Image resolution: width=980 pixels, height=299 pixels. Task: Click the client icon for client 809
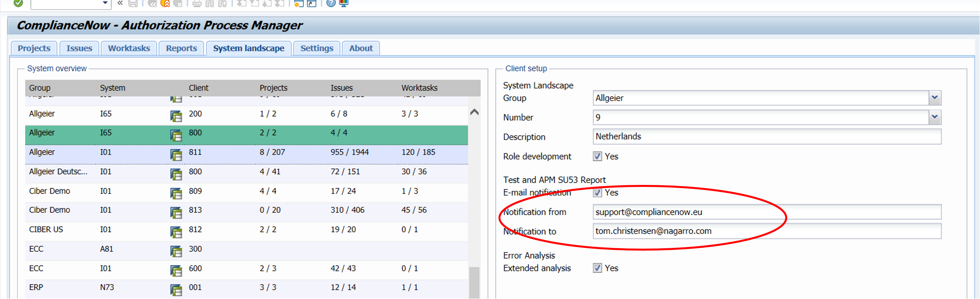pos(176,193)
